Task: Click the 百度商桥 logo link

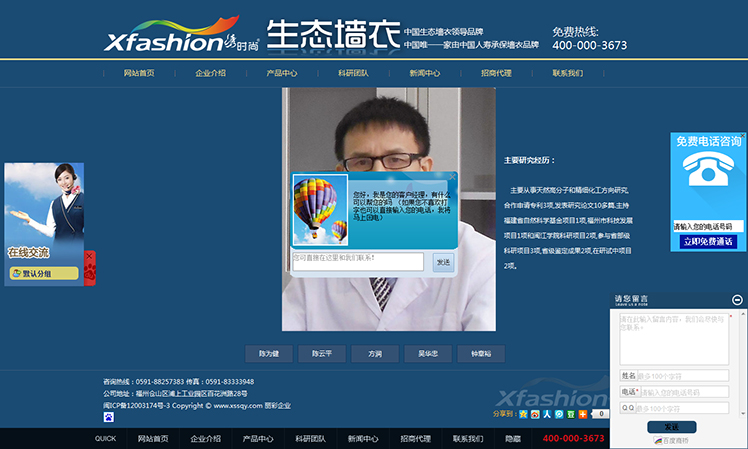Action: [671, 441]
